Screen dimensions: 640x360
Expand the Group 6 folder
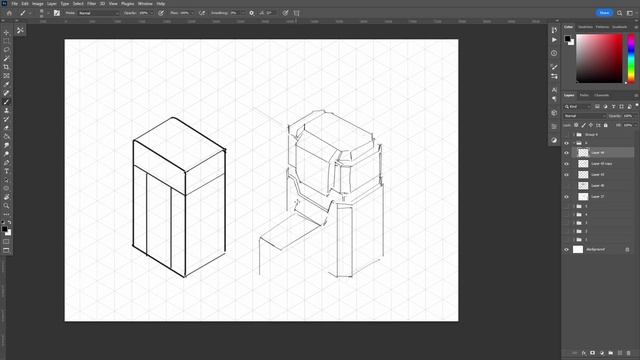tap(573, 134)
